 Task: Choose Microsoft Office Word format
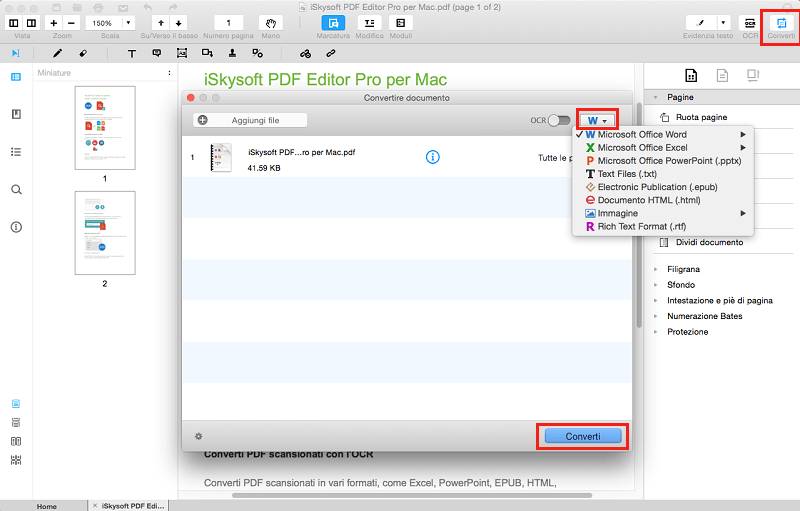(663, 135)
